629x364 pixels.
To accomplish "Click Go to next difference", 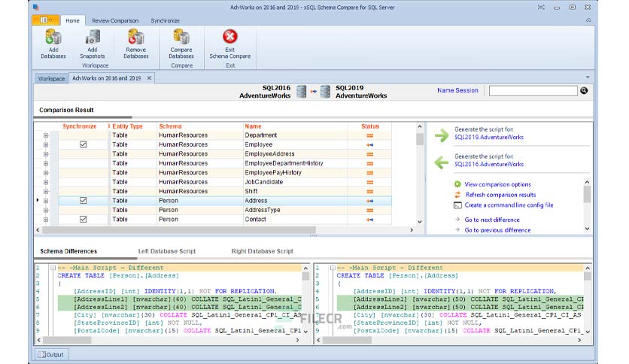I will [492, 220].
